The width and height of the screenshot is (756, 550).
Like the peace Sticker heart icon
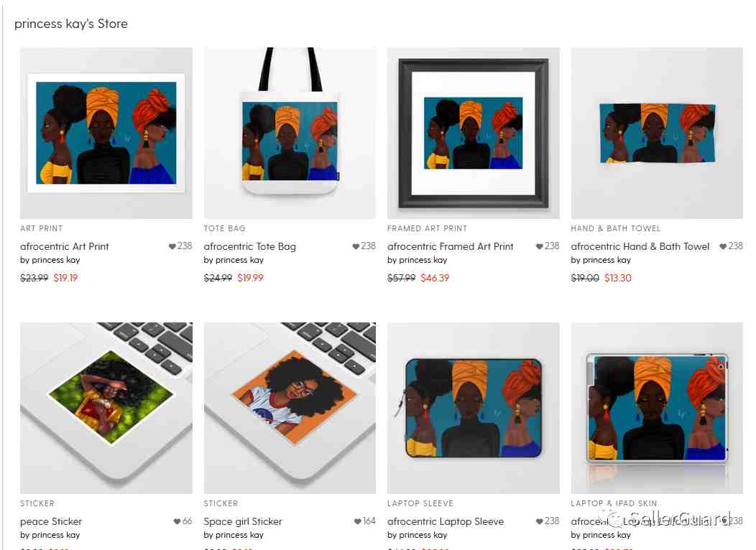177,521
